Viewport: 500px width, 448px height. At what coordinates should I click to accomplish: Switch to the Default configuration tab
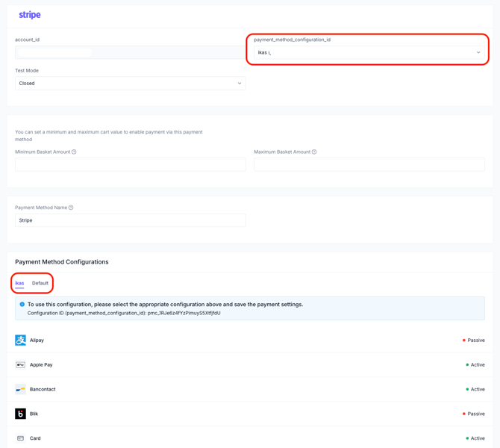pyautogui.click(x=40, y=283)
